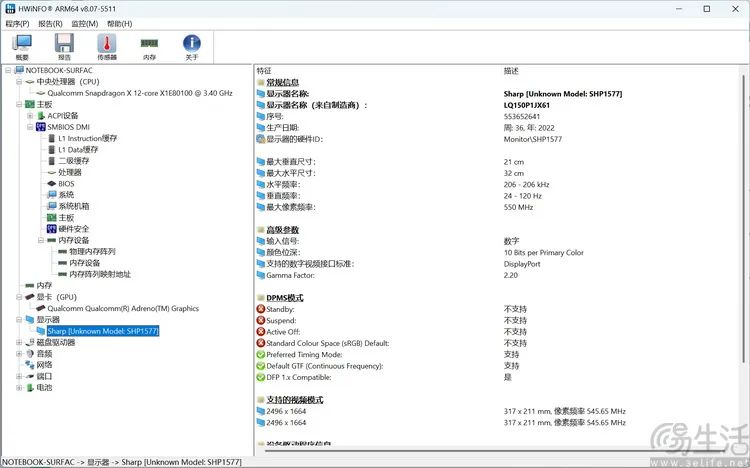Select the Gamma Factor row
The image size is (750, 468).
tap(290, 275)
